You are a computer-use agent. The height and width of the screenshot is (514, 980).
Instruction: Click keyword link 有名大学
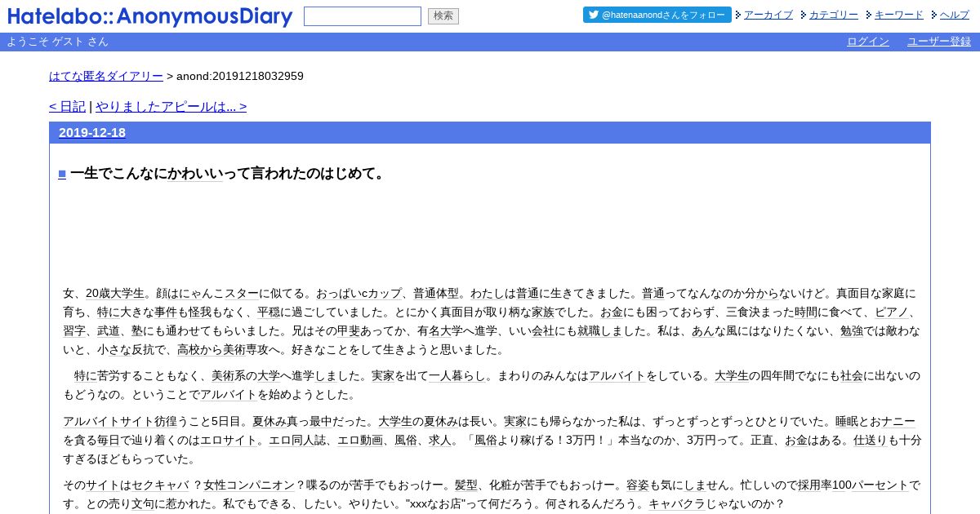440,330
